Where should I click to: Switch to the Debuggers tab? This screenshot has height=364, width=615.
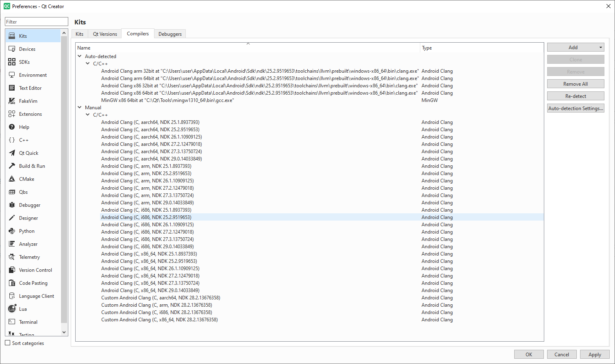tap(170, 34)
